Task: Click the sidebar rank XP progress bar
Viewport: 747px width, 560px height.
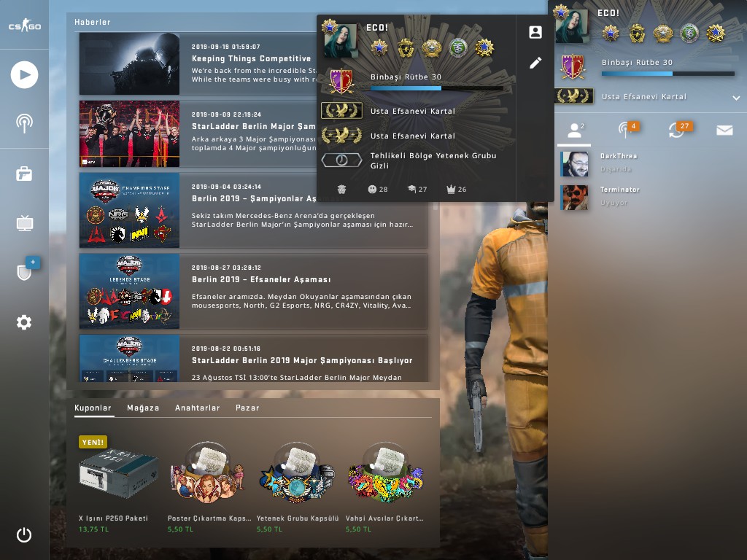Action: pyautogui.click(x=667, y=74)
